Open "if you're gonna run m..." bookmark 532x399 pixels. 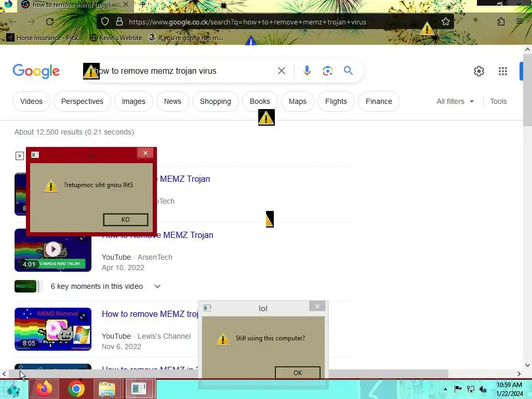[185, 37]
